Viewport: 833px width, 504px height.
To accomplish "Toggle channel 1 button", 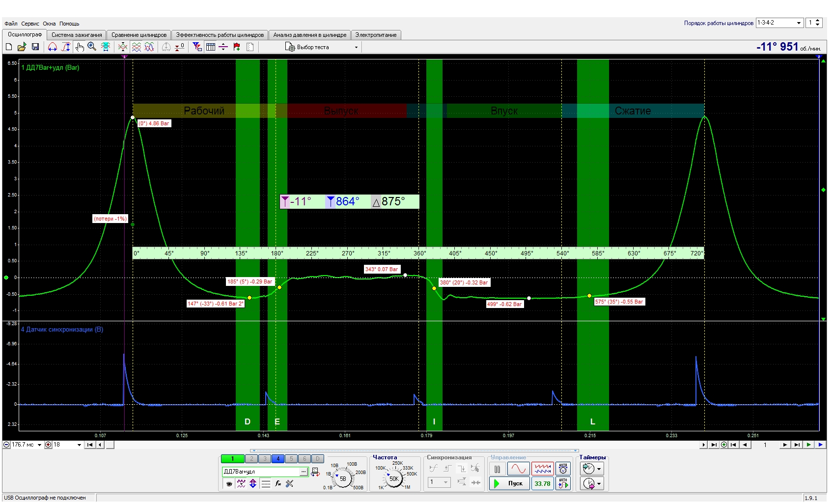I will 232,459.
